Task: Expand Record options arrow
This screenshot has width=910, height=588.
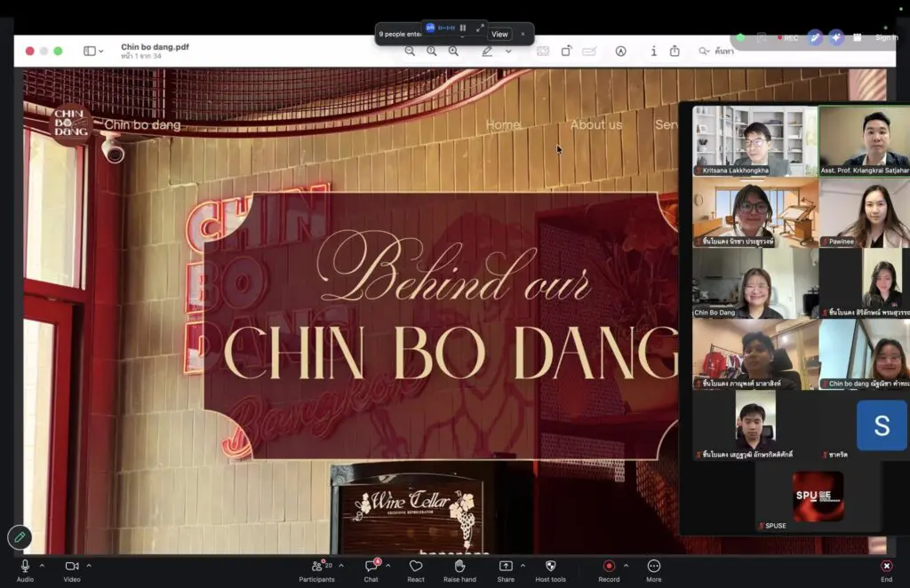Action: click(x=626, y=566)
